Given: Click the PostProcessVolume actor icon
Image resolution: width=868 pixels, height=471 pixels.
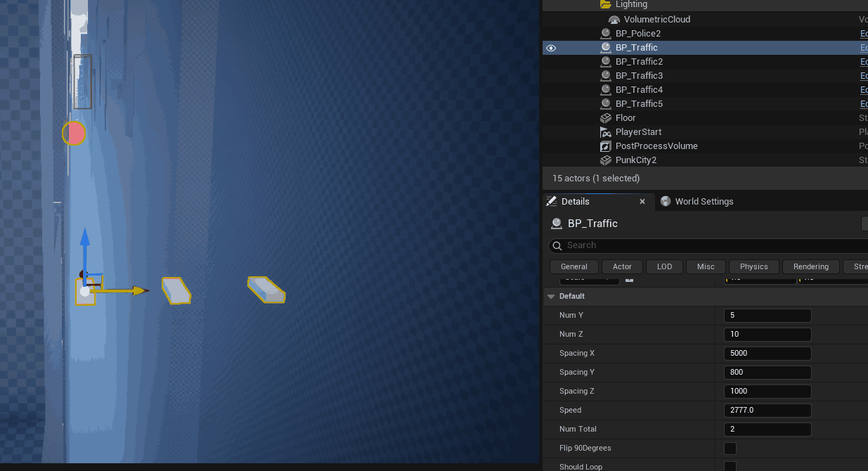Looking at the screenshot, I should tap(606, 146).
